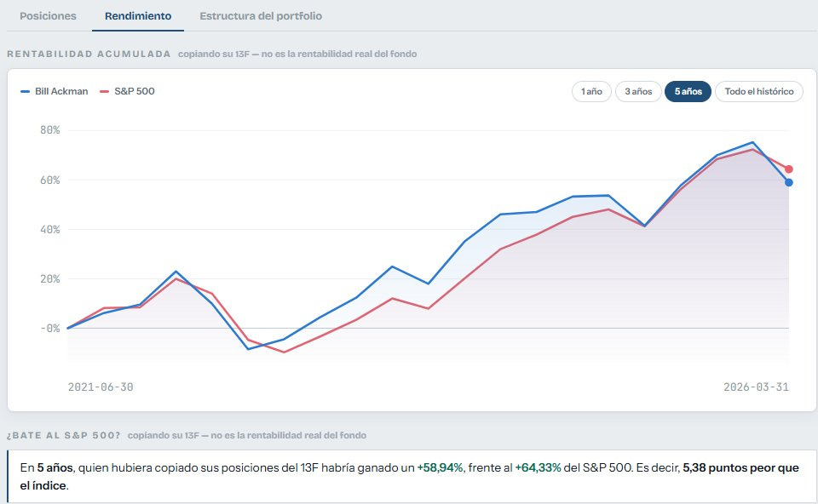Click the 5,38 puntos peor que text
This screenshot has width=818, height=504.
pos(740,468)
